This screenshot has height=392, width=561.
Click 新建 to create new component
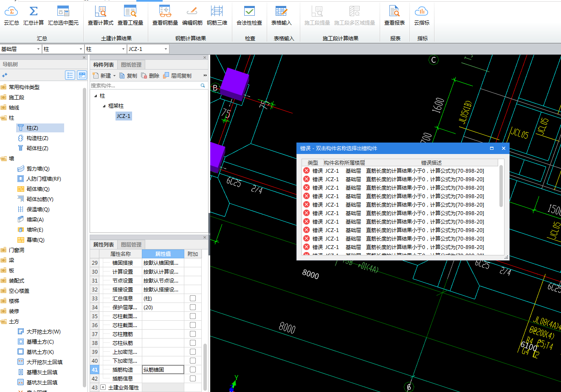102,76
